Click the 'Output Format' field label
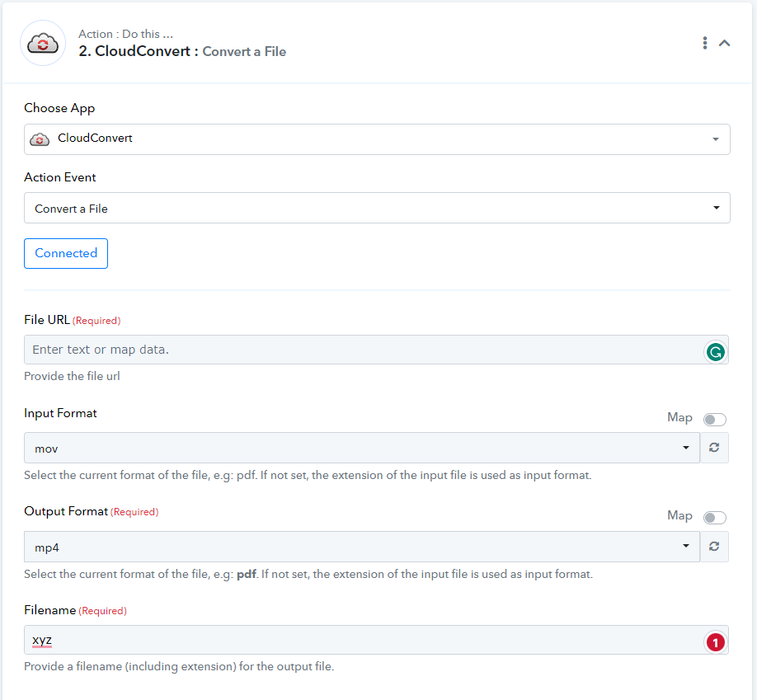757x700 pixels. (x=66, y=511)
